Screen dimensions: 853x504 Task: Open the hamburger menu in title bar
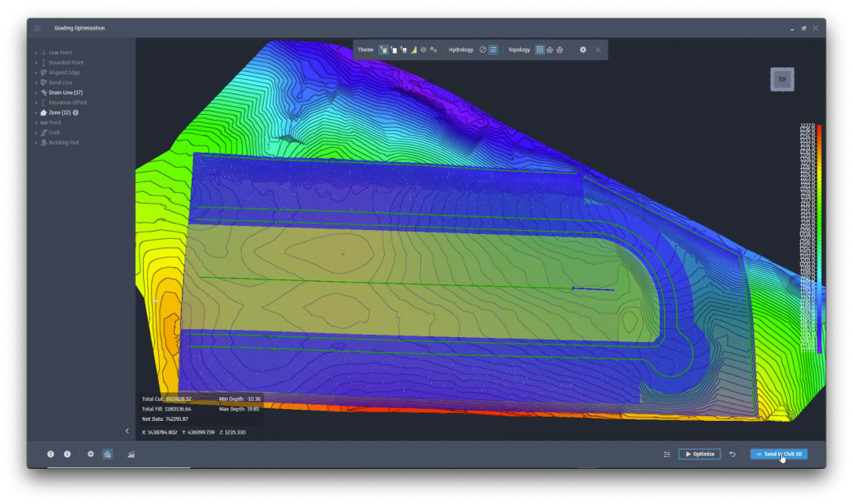click(37, 28)
